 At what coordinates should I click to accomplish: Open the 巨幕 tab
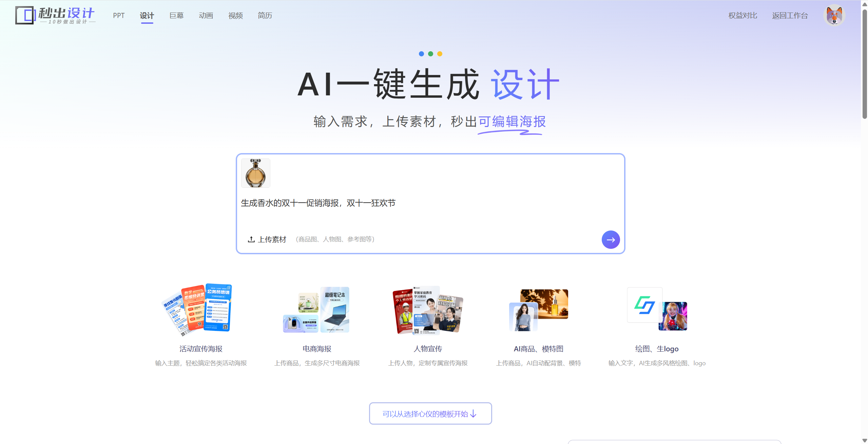[x=176, y=16]
